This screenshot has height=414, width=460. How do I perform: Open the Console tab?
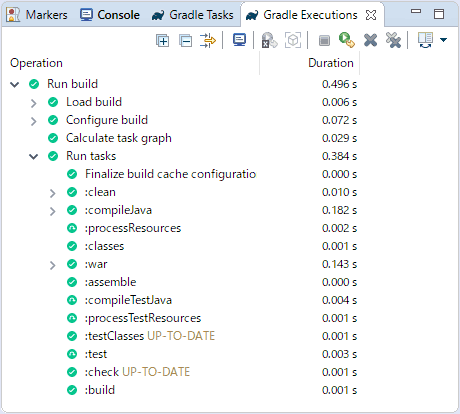pos(110,15)
